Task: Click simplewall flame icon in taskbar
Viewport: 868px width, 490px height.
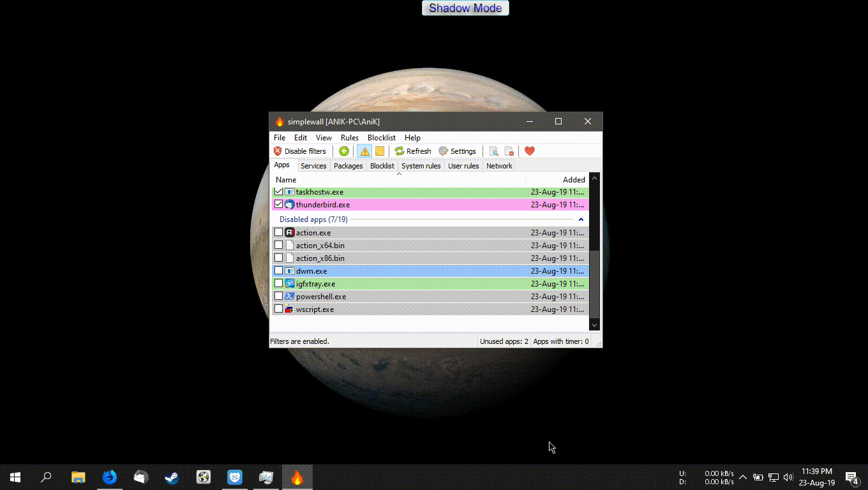Action: pyautogui.click(x=297, y=477)
